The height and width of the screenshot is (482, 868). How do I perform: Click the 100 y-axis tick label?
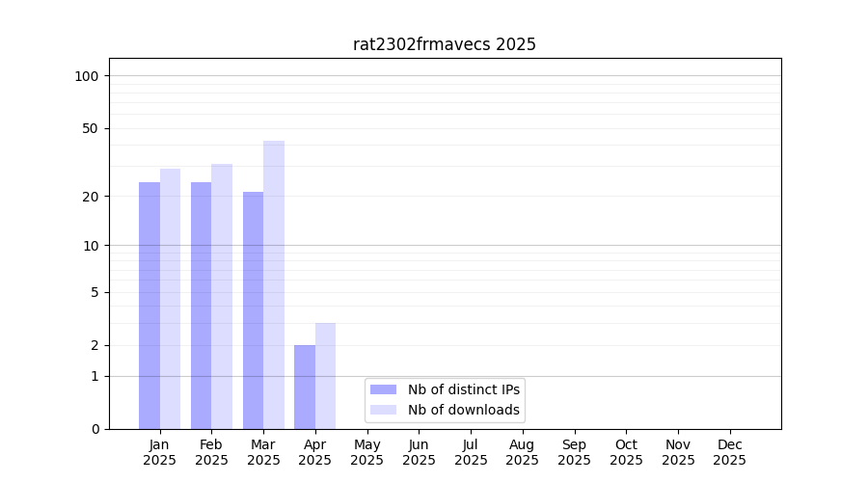87,76
